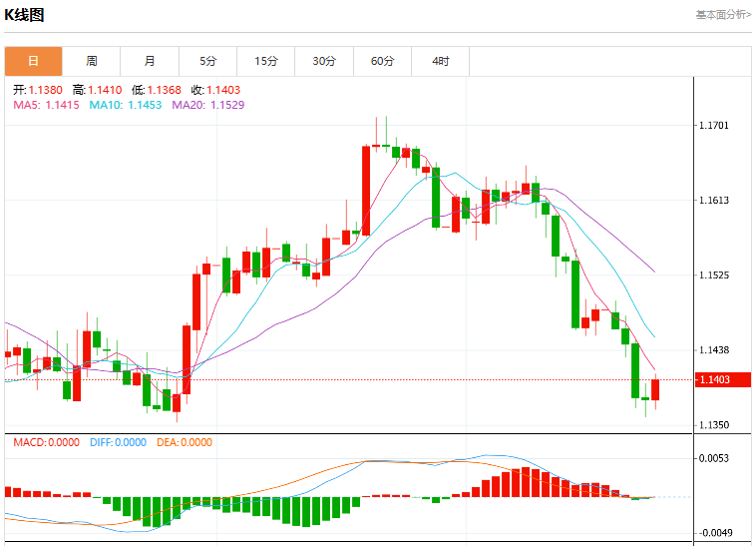Click the MA10 1.1453 indicator label
The image size is (756, 546).
pos(126,105)
